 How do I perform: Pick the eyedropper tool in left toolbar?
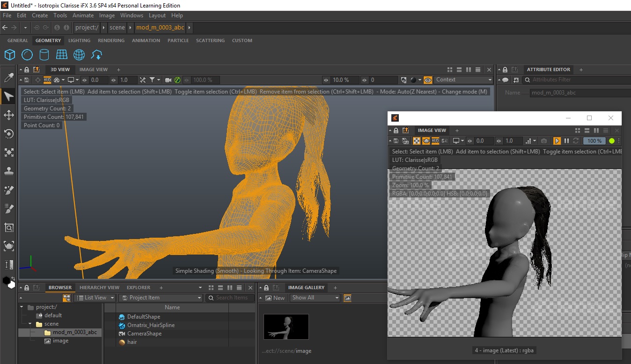8,78
